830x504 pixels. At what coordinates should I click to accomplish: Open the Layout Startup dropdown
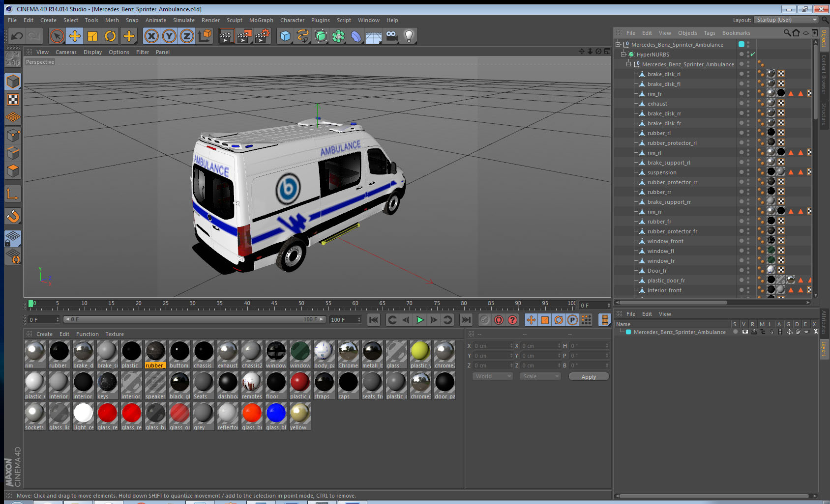point(786,20)
